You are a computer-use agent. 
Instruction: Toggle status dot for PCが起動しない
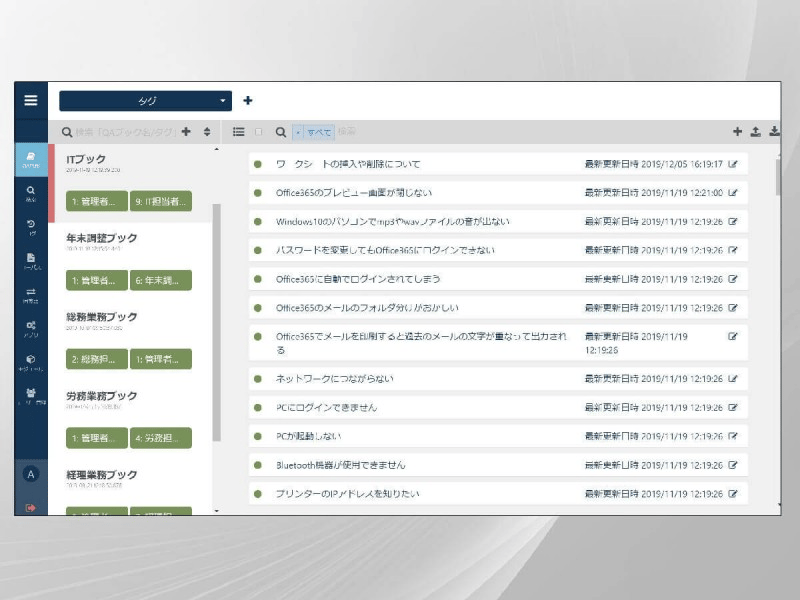(x=258, y=436)
